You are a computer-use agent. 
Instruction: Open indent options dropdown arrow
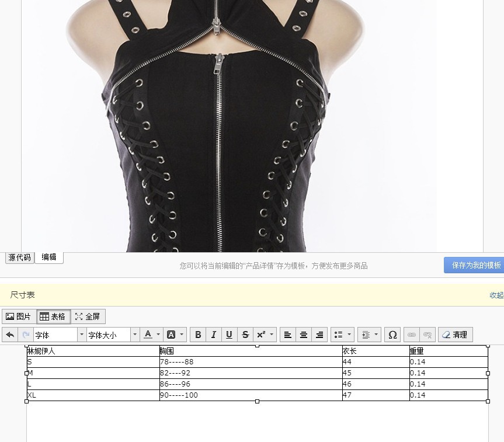(x=376, y=335)
